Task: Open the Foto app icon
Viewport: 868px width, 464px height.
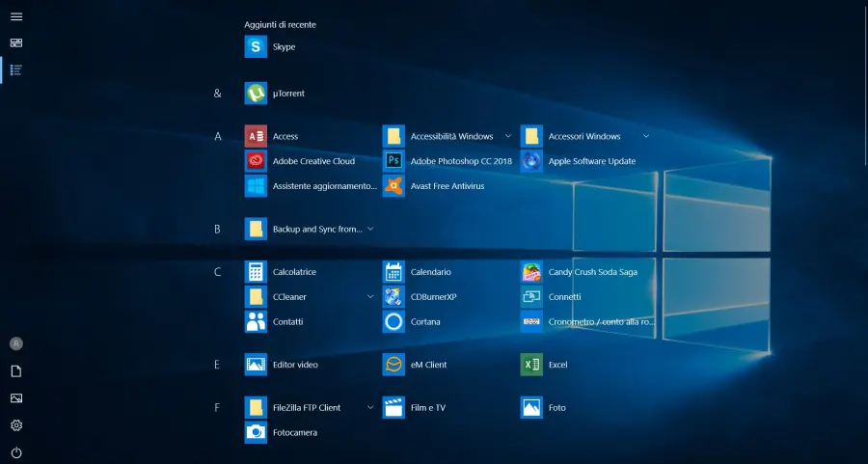Action: click(x=531, y=407)
